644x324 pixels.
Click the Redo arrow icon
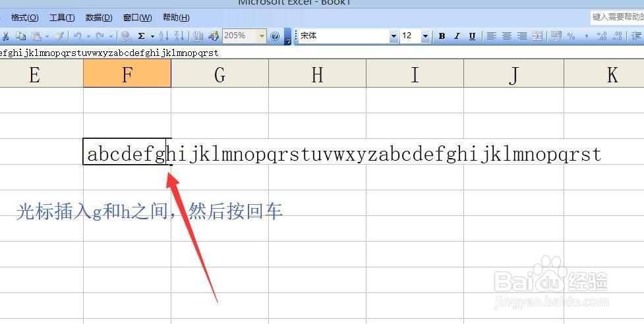(100, 36)
